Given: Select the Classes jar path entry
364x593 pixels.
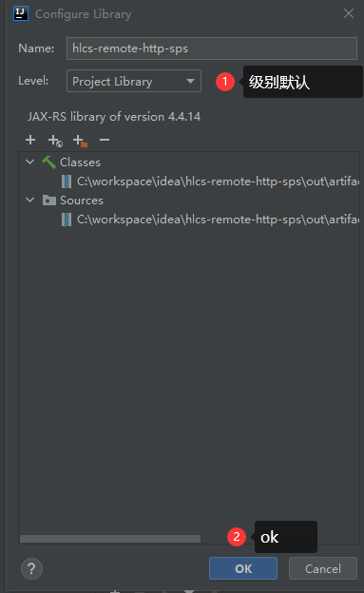Looking at the screenshot, I should [210, 182].
